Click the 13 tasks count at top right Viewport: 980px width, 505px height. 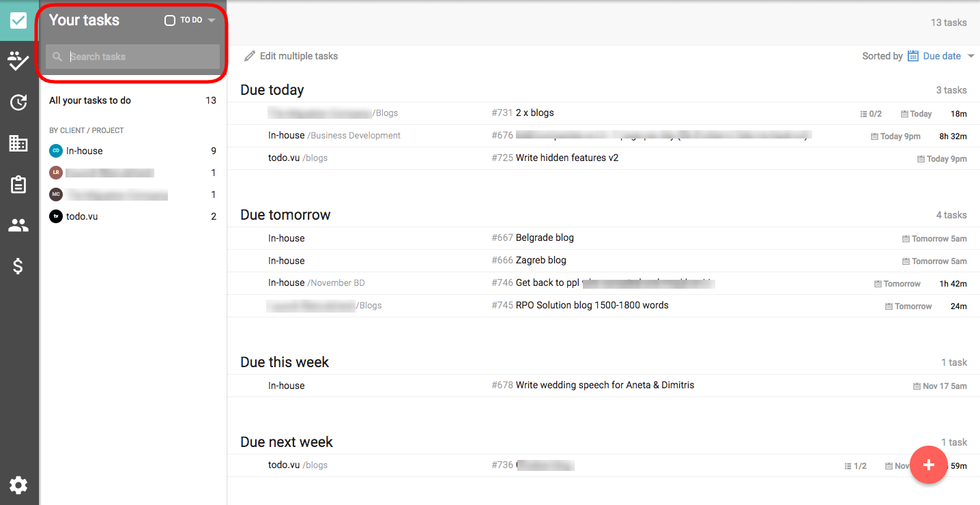pos(949,23)
